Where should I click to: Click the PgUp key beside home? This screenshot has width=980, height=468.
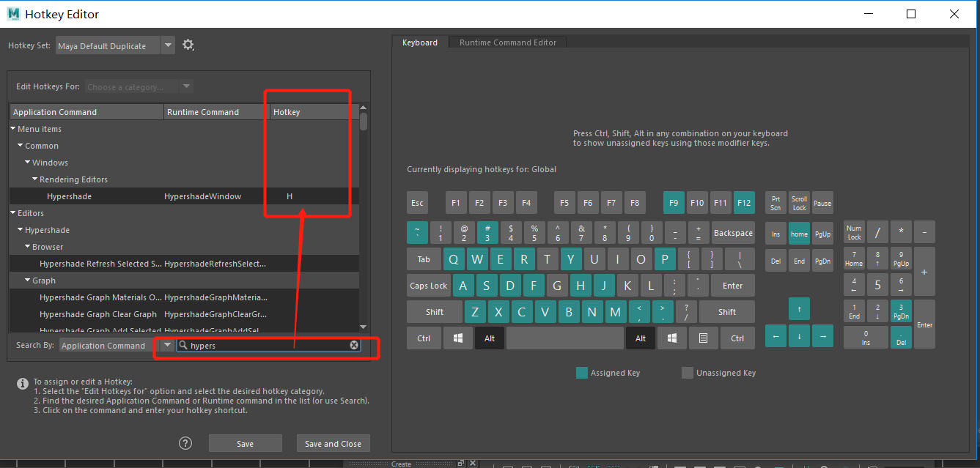(x=822, y=234)
